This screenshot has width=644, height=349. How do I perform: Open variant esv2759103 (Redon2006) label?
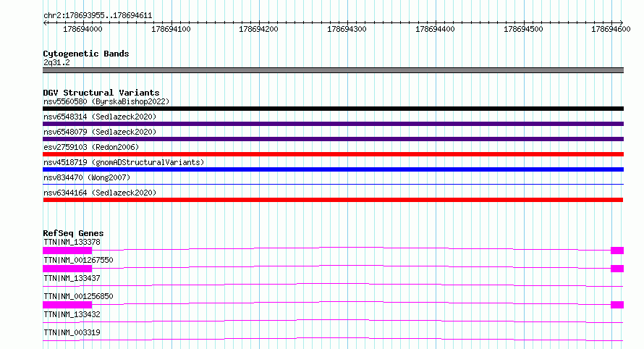[x=91, y=147]
